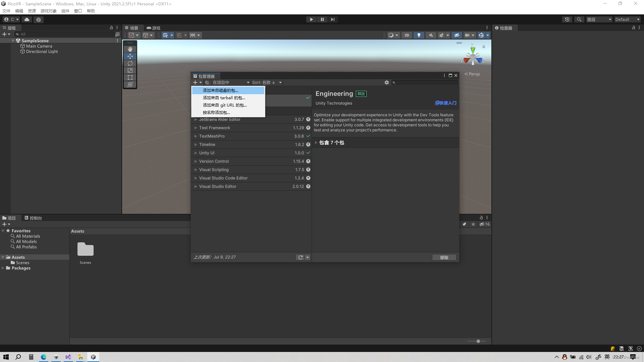Select the Hand tool in scene toolbar

tap(130, 49)
